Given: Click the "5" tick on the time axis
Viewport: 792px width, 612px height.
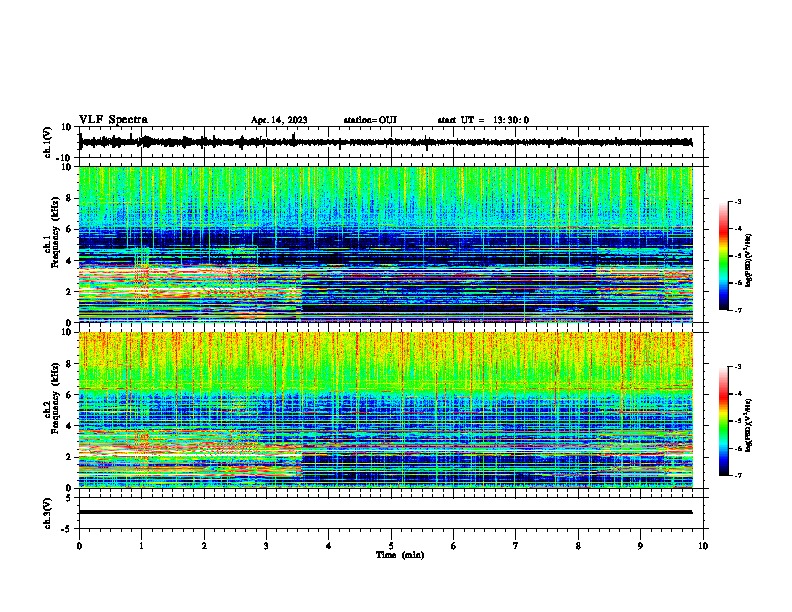Looking at the screenshot, I should (x=391, y=546).
